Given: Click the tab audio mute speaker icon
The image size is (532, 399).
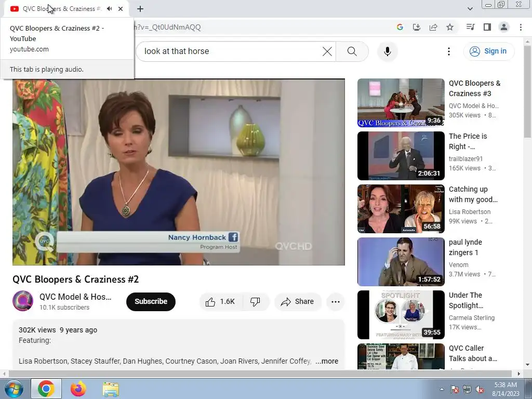Looking at the screenshot, I should coord(109,9).
